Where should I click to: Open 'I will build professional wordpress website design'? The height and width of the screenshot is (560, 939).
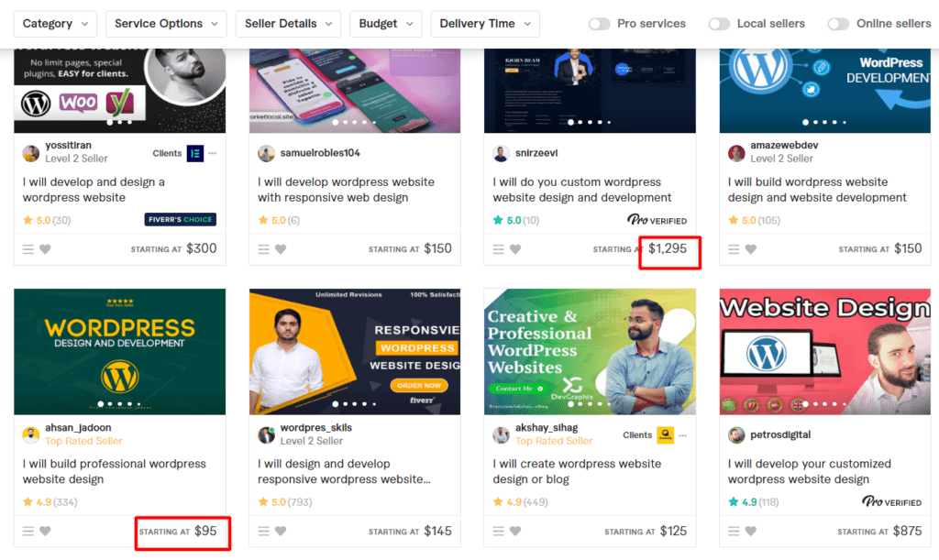pyautogui.click(x=115, y=471)
